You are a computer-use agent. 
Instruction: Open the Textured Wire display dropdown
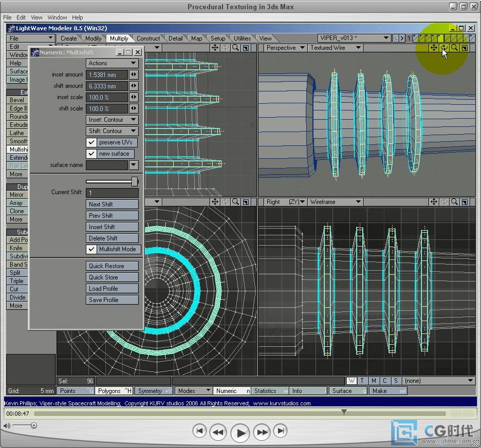[335, 48]
